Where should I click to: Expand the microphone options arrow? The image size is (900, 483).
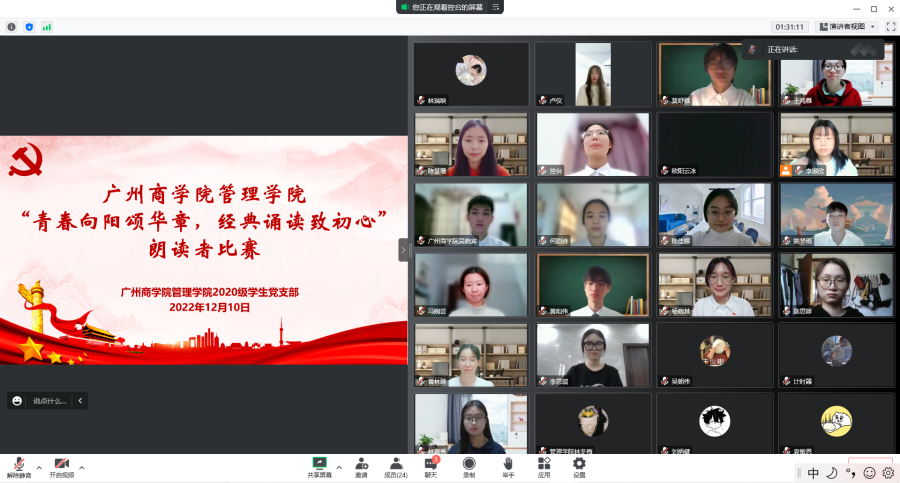point(39,467)
